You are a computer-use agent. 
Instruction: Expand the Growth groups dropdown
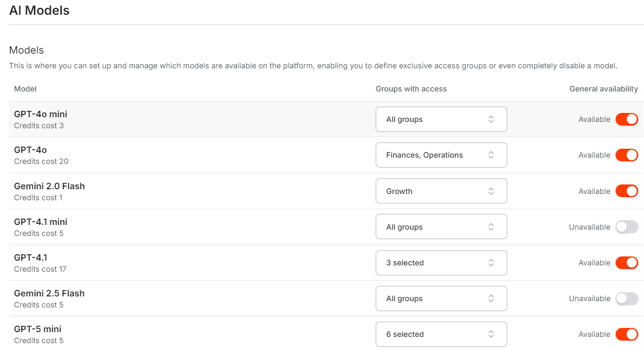441,191
